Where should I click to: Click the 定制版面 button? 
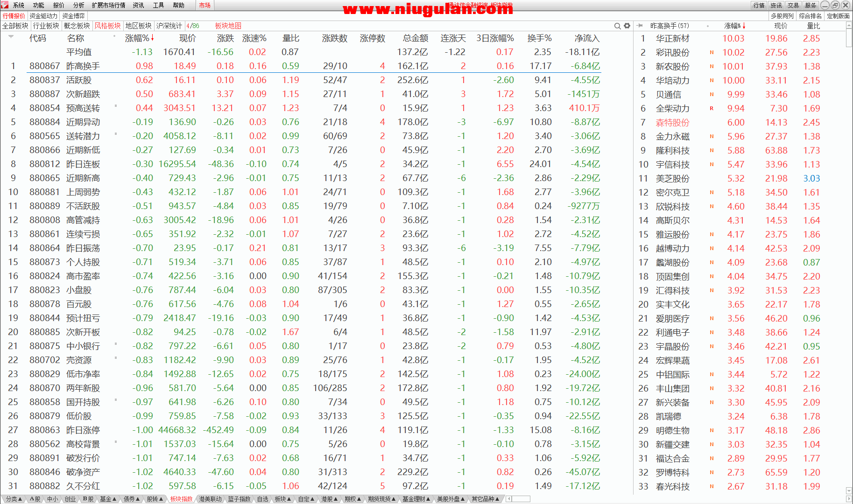(838, 16)
